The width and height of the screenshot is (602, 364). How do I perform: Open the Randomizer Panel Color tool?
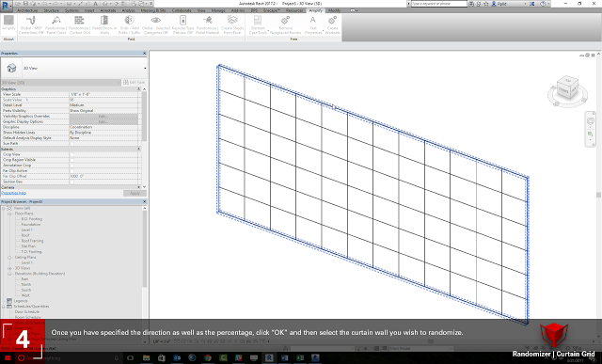(56, 24)
